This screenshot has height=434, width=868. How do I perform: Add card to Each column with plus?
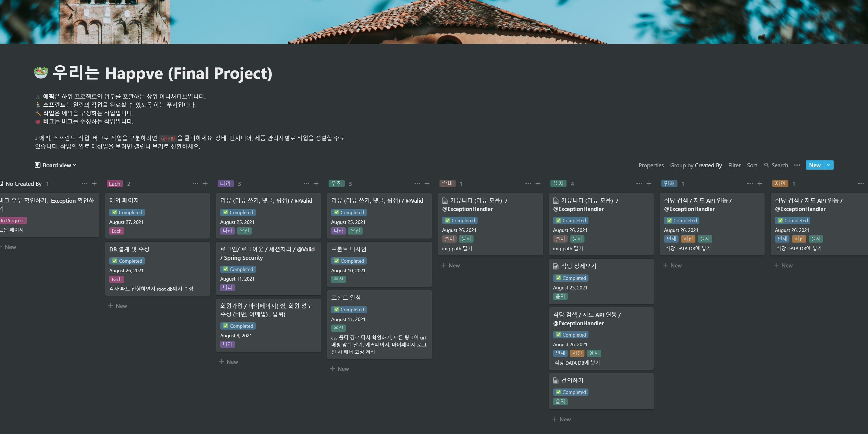coord(205,183)
